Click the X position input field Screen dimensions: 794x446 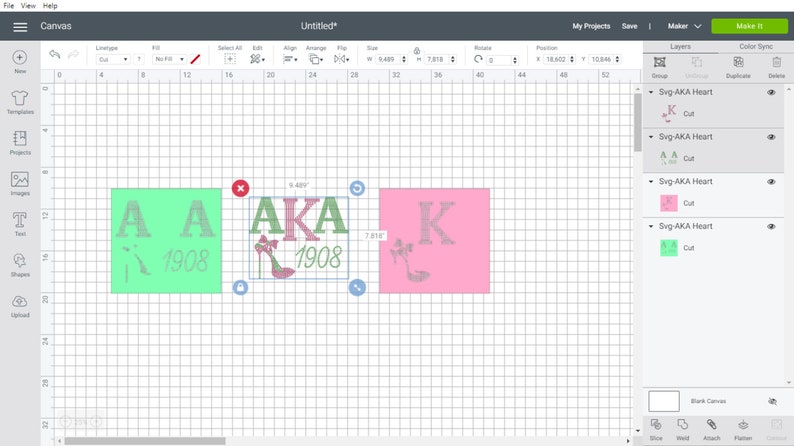[556, 59]
